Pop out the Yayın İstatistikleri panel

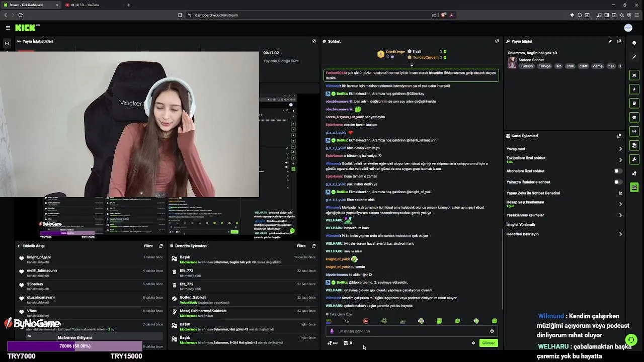pyautogui.click(x=313, y=41)
